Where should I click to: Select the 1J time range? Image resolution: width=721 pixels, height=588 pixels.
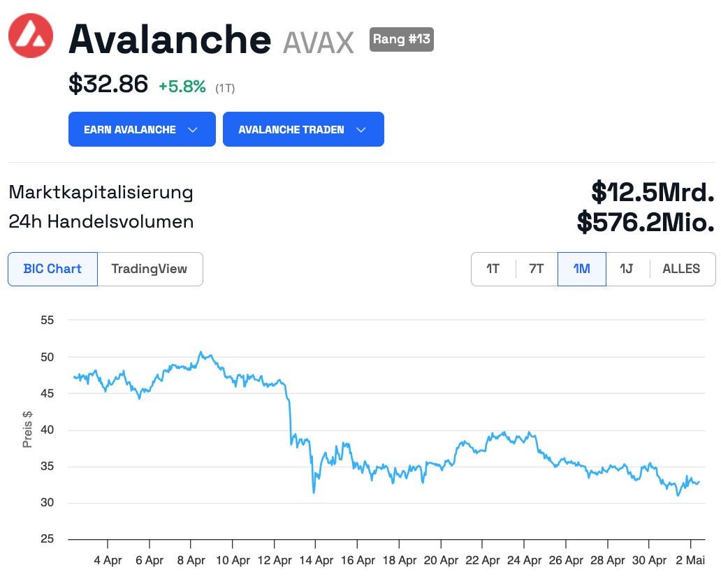(627, 269)
